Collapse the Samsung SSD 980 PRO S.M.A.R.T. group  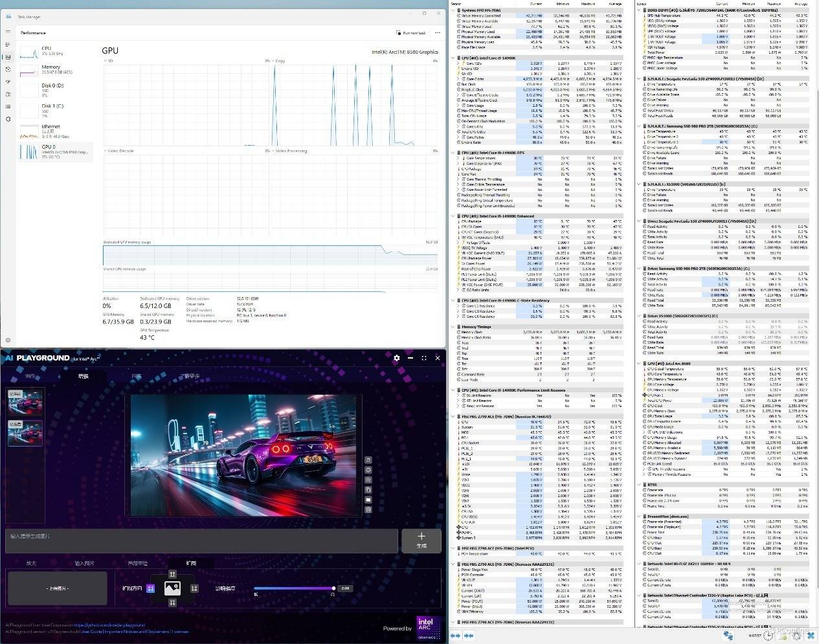pyautogui.click(x=639, y=126)
